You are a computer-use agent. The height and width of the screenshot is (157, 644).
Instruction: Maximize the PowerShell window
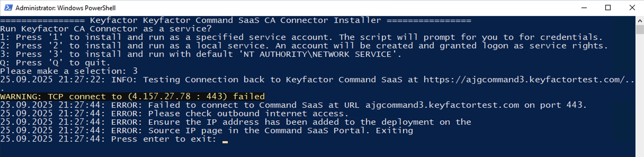tap(608, 8)
